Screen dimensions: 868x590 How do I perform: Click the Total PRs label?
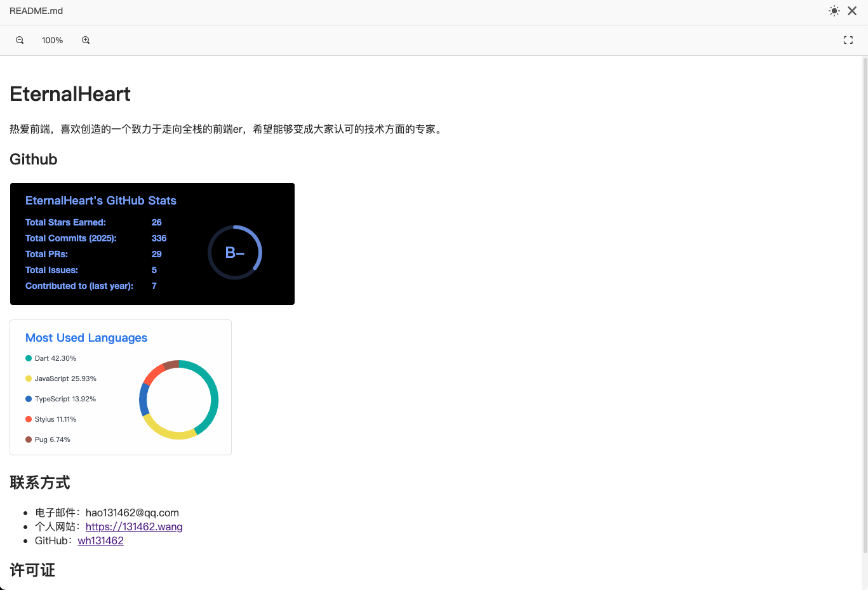point(47,254)
